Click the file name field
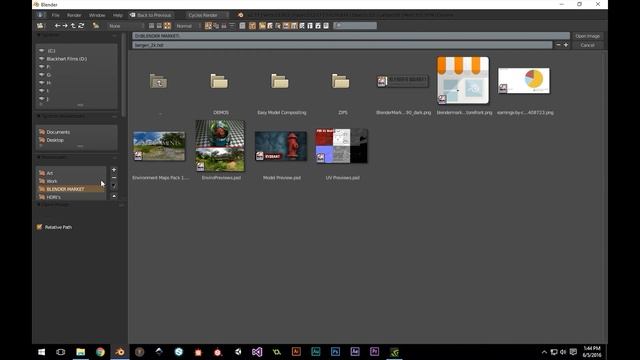Viewport: 640px width, 360px height. pos(342,45)
